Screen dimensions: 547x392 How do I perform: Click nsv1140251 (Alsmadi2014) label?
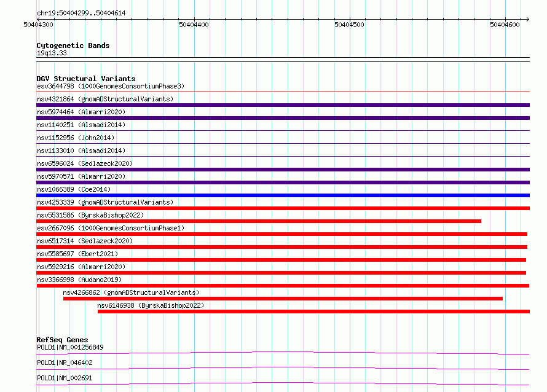[81, 125]
